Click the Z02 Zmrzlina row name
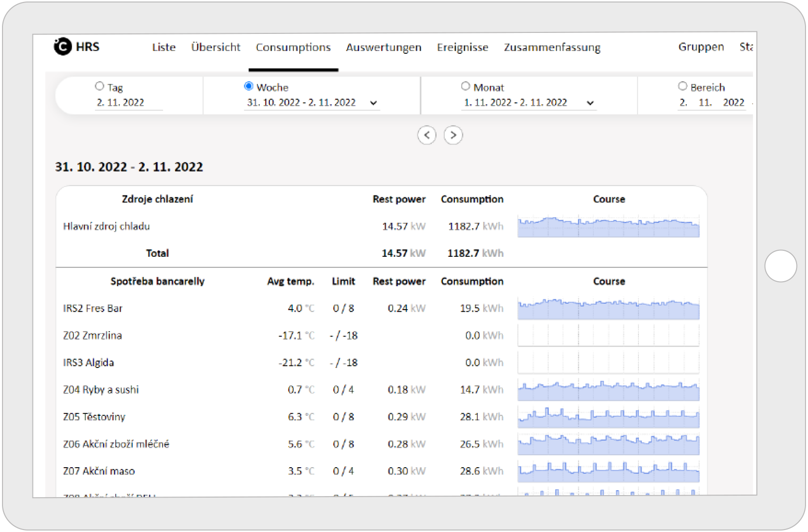 pyautogui.click(x=92, y=335)
